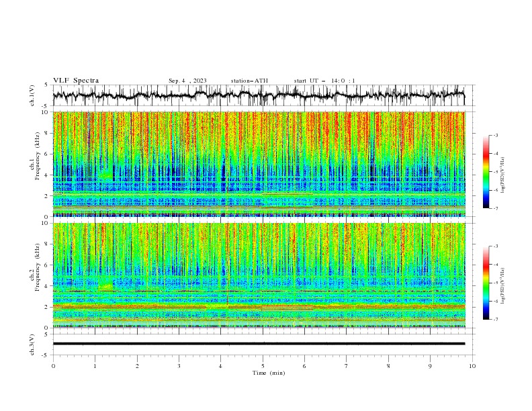Viewport: 532px width, 411px height.
Task: Click the lower colorbar 'log(PSD)(V²/Hz)' label
Action: (503, 286)
